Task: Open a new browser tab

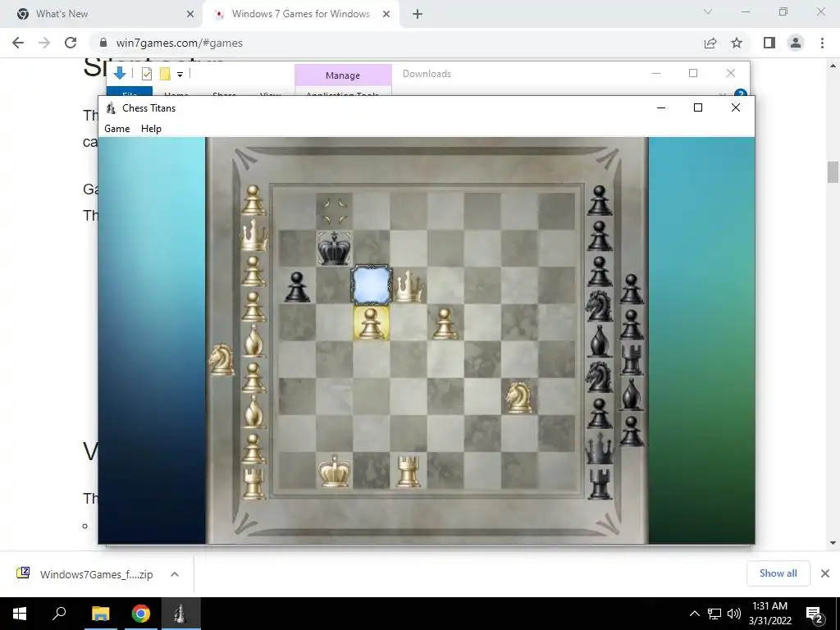Action: point(418,14)
